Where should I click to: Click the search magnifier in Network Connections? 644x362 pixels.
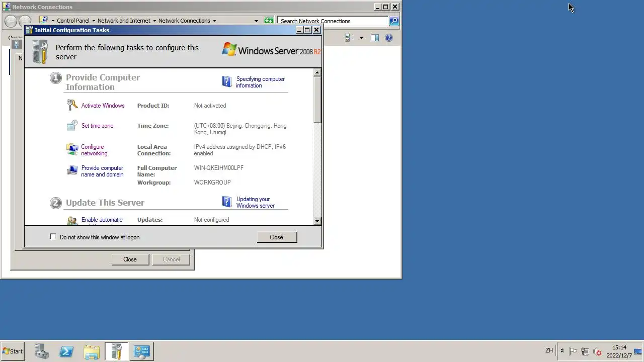pos(394,21)
